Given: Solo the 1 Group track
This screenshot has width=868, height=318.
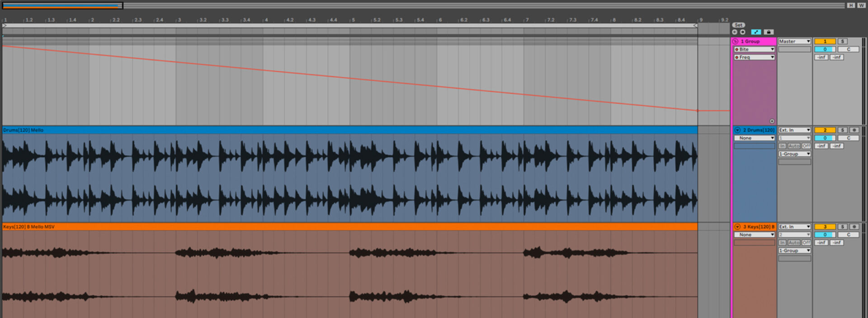Looking at the screenshot, I should (843, 41).
